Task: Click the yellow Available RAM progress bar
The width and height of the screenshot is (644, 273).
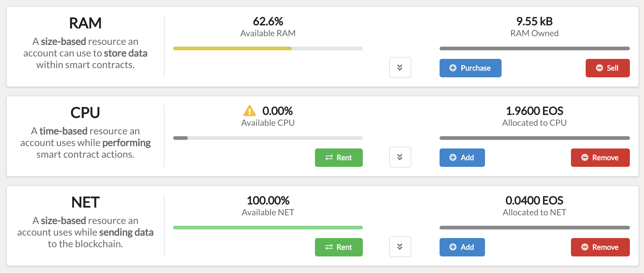Action: (x=232, y=48)
